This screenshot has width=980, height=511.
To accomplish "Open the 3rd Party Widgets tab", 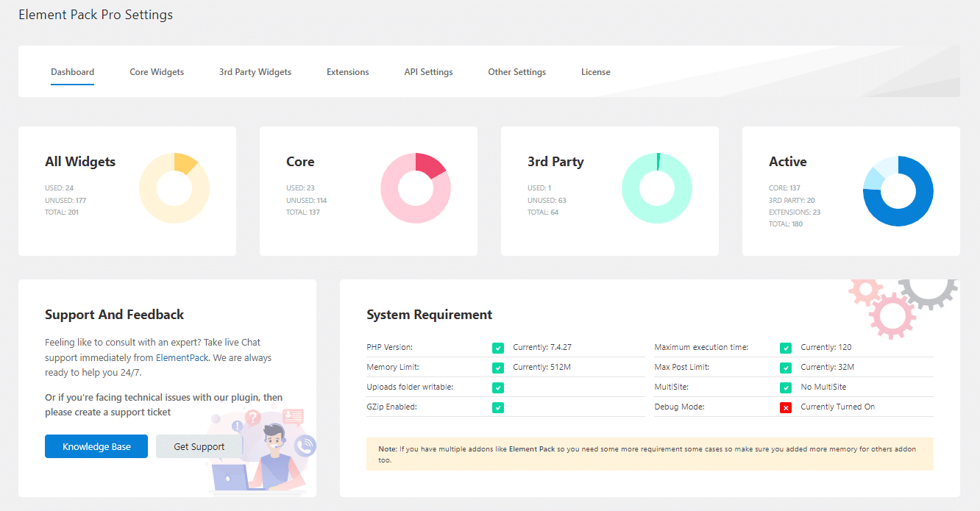I will pos(255,71).
